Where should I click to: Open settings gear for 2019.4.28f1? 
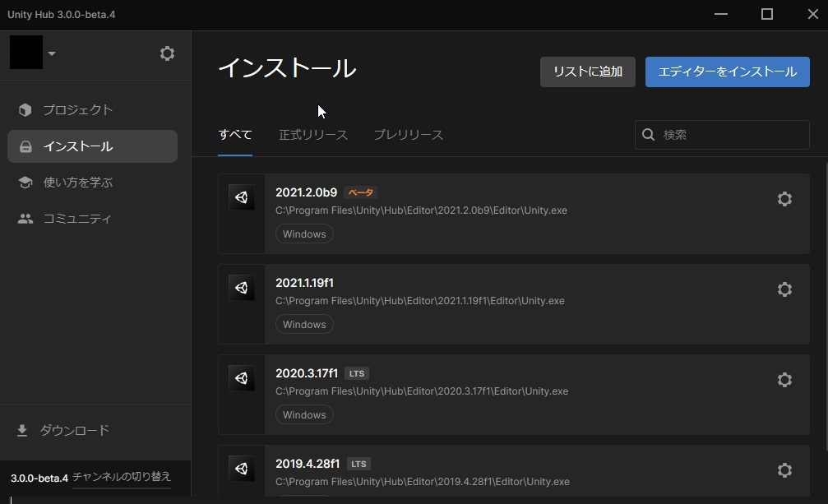point(784,470)
